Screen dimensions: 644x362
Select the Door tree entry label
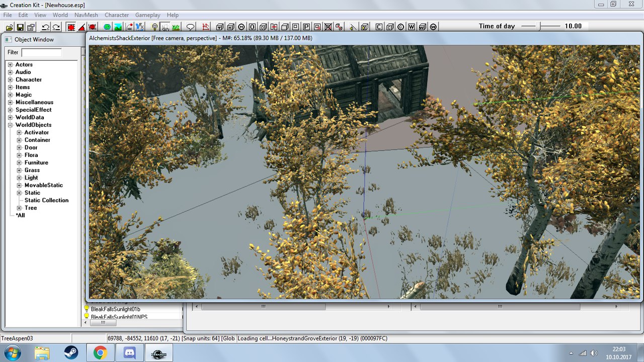[x=31, y=147]
